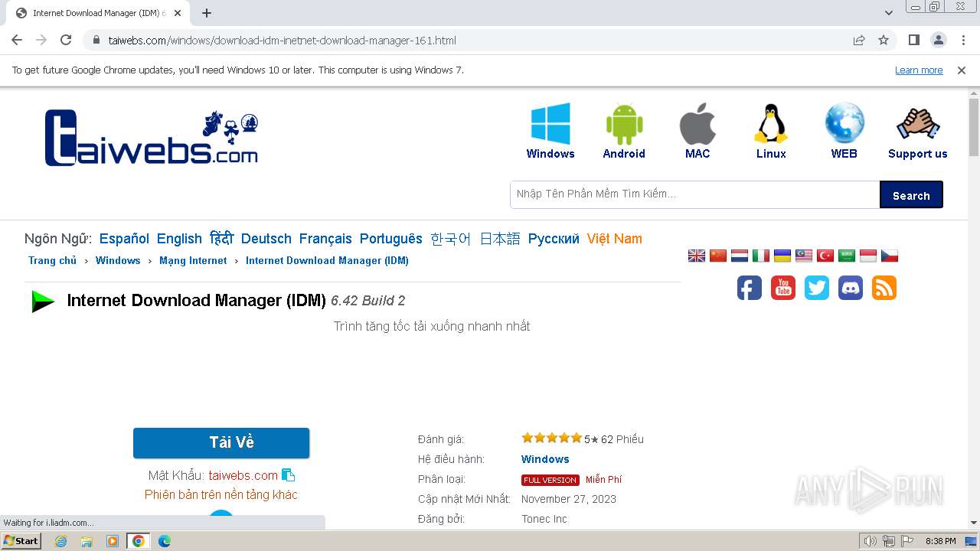Select the Malaysia flag
Screen dimensions: 980x551
[x=804, y=256]
